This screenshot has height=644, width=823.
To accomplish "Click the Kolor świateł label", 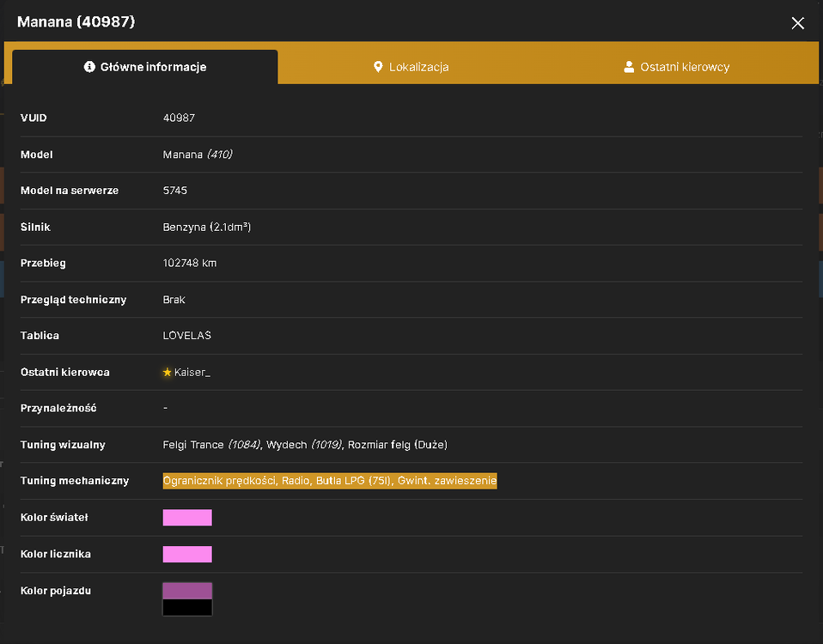I will (54, 517).
